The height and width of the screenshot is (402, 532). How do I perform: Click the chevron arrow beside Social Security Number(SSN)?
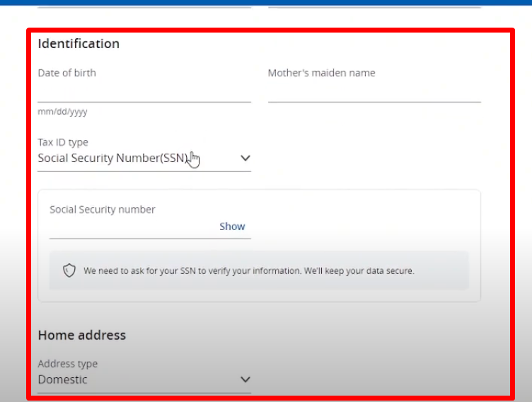[245, 158]
